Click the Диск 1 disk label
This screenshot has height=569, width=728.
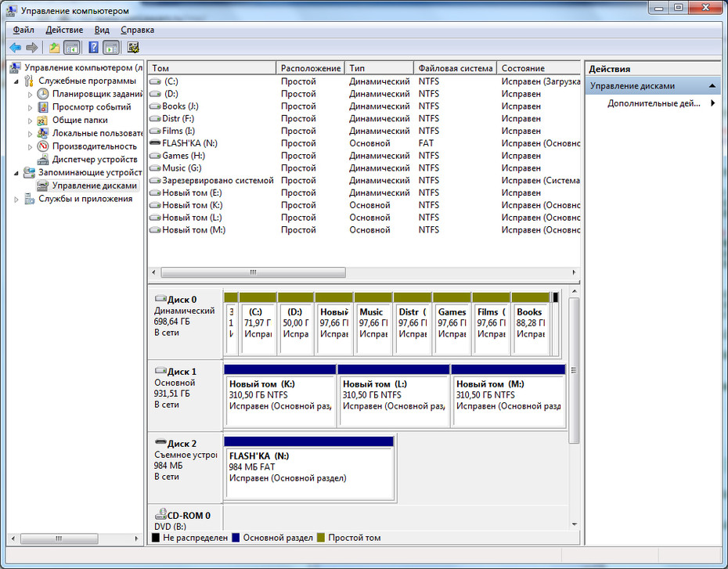pyautogui.click(x=182, y=371)
